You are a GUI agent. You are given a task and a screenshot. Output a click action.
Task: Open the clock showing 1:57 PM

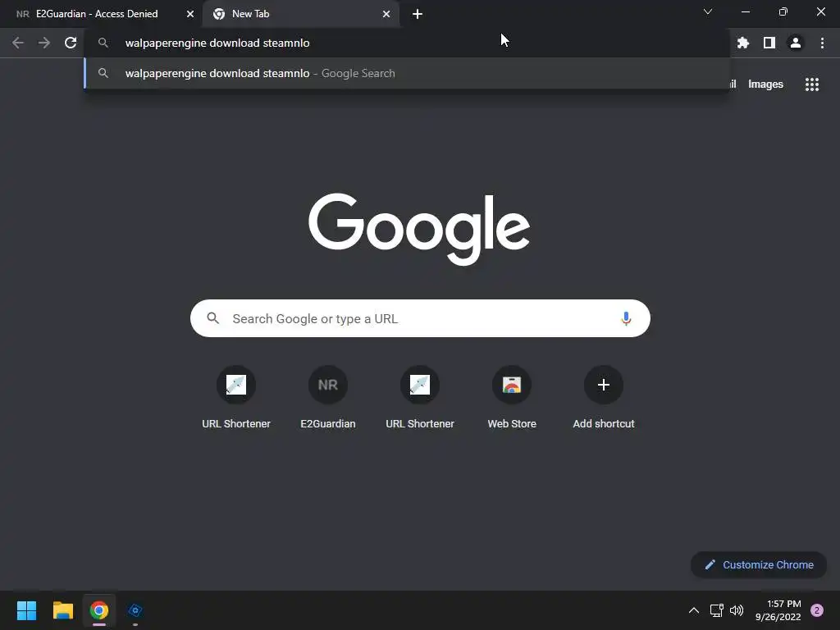[778, 610]
